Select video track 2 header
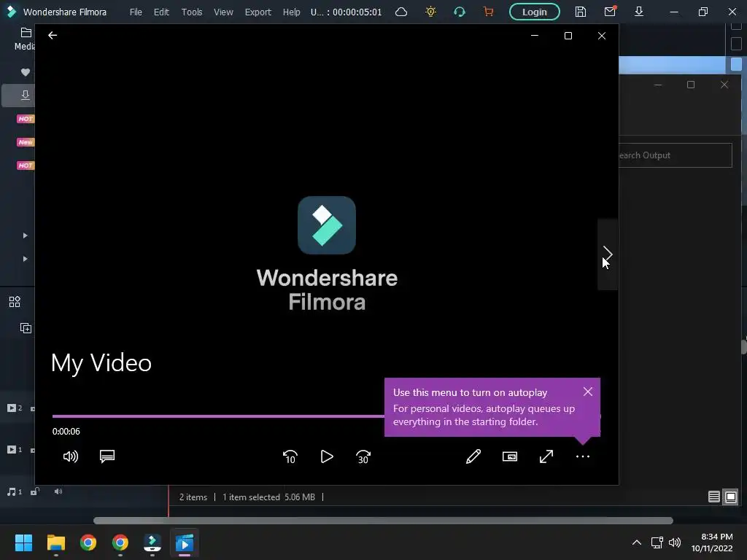747x560 pixels. pyautogui.click(x=15, y=408)
